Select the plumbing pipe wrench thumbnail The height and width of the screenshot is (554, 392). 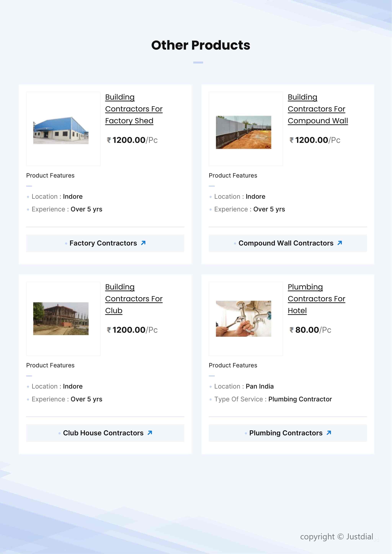[243, 319]
